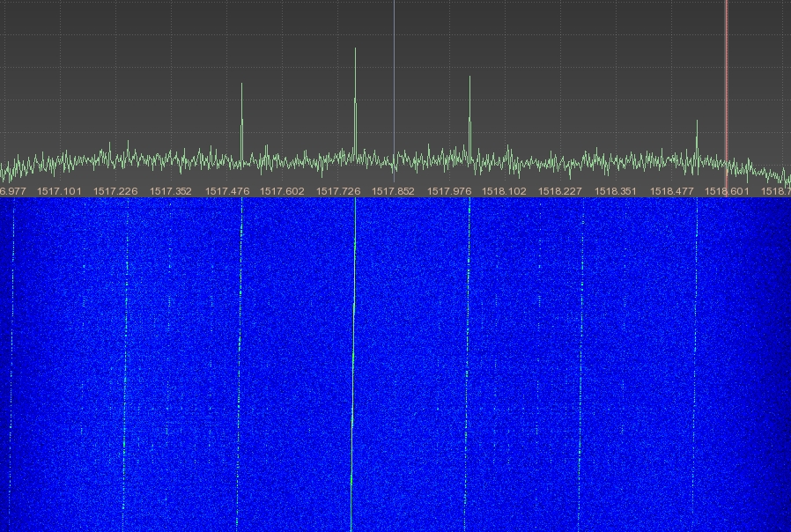Click the faint waterfall trace below 1518.477

pyautogui.click(x=695, y=352)
